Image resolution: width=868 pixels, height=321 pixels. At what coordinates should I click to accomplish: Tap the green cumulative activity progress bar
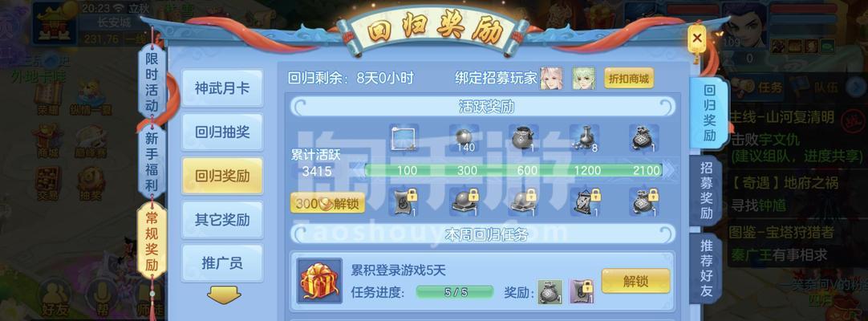pos(513,170)
